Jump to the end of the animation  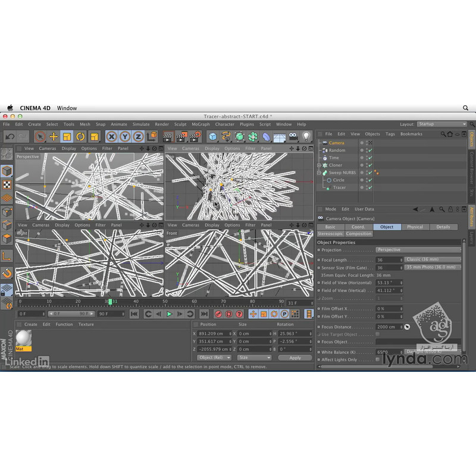point(204,314)
